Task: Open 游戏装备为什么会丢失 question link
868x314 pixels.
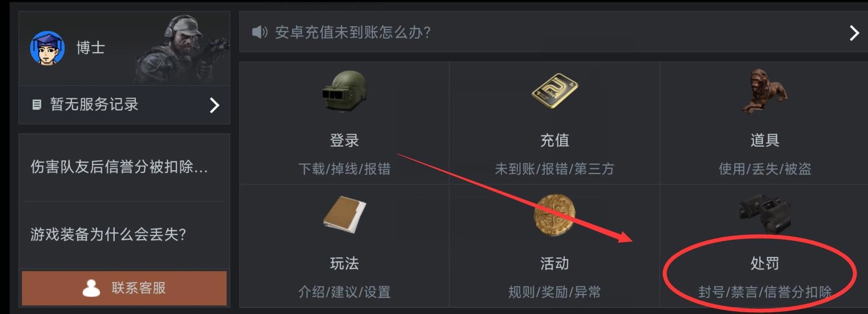Action: (x=108, y=234)
